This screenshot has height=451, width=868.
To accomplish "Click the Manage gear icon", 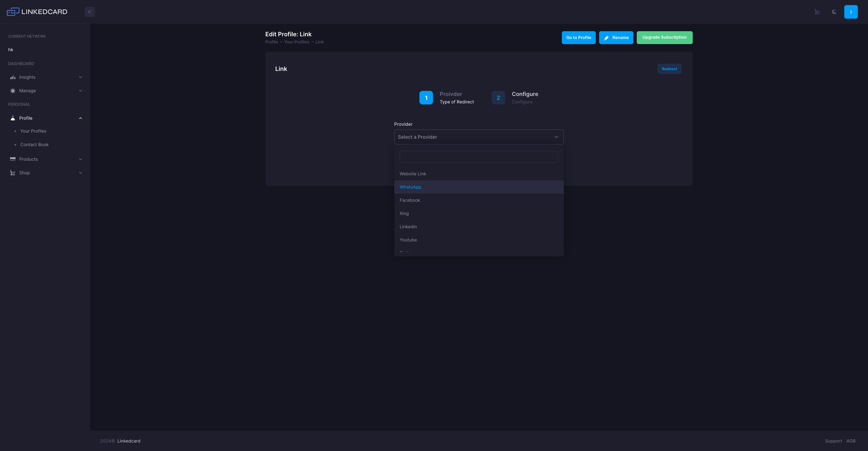I will tap(13, 91).
